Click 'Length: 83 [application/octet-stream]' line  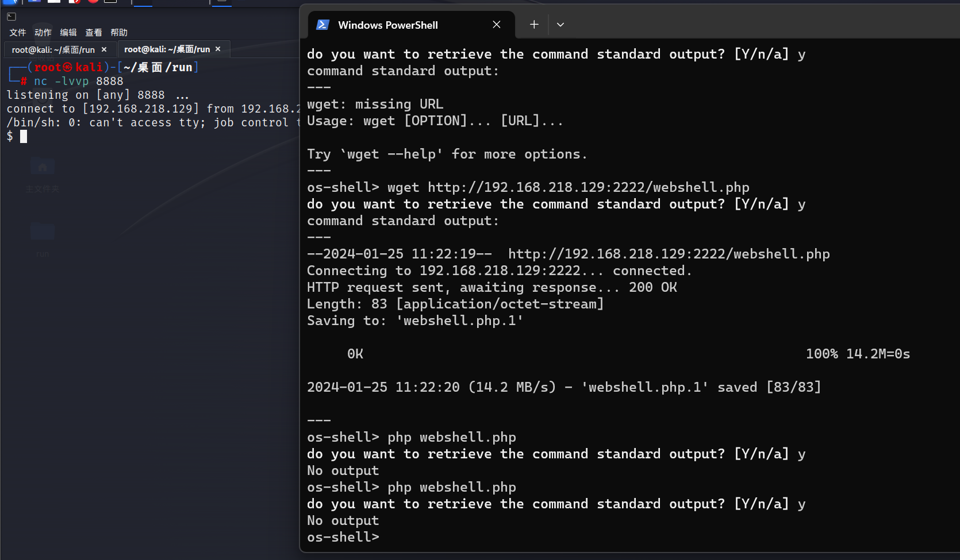pyautogui.click(x=455, y=304)
